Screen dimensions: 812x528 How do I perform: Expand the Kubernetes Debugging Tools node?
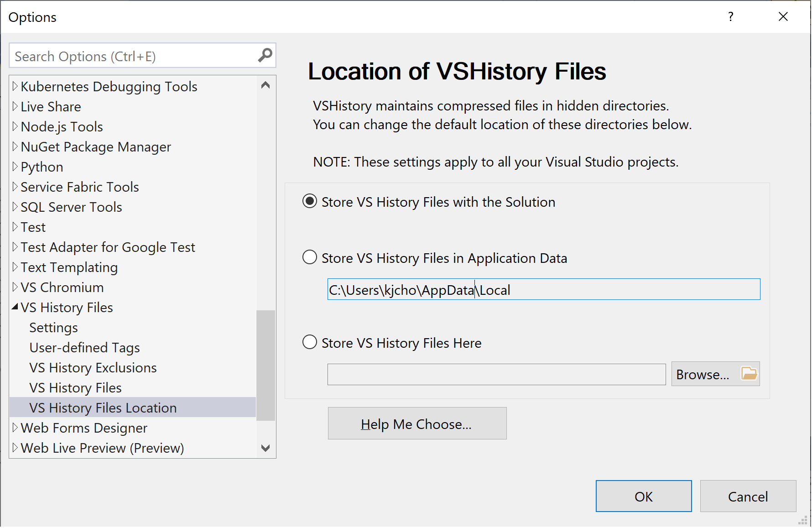[15, 86]
